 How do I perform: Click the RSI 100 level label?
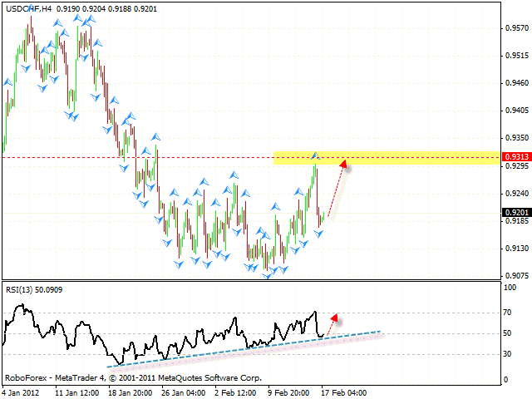point(510,287)
